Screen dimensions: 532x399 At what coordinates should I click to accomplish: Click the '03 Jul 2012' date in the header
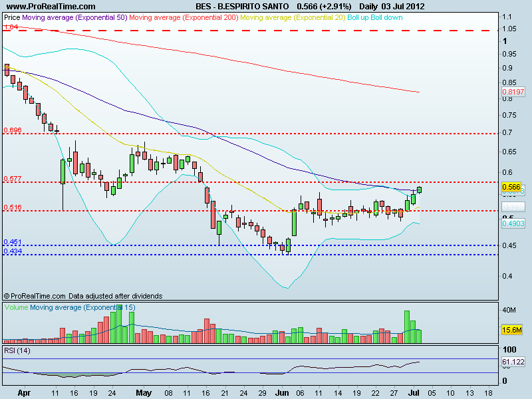(403, 7)
